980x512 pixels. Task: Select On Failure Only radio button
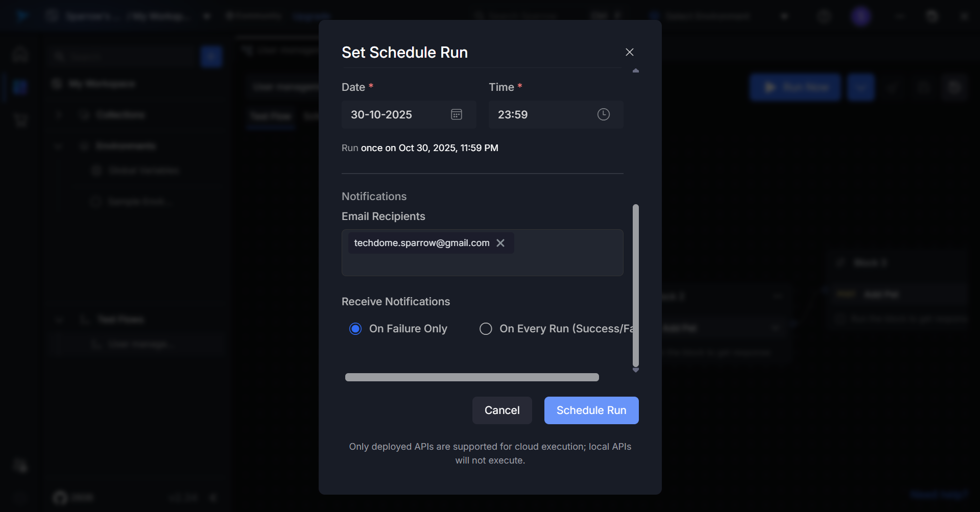point(355,329)
